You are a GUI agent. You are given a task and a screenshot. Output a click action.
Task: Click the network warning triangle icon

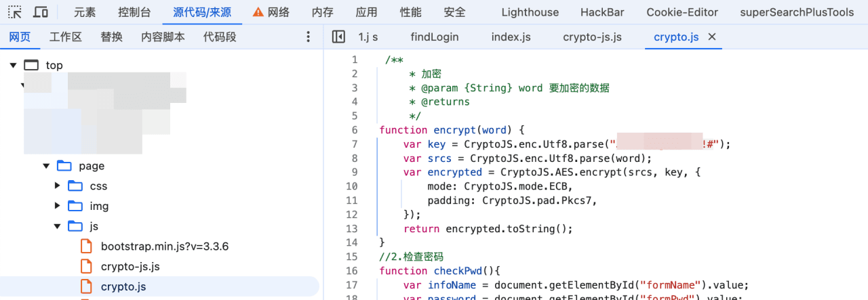[x=258, y=12]
